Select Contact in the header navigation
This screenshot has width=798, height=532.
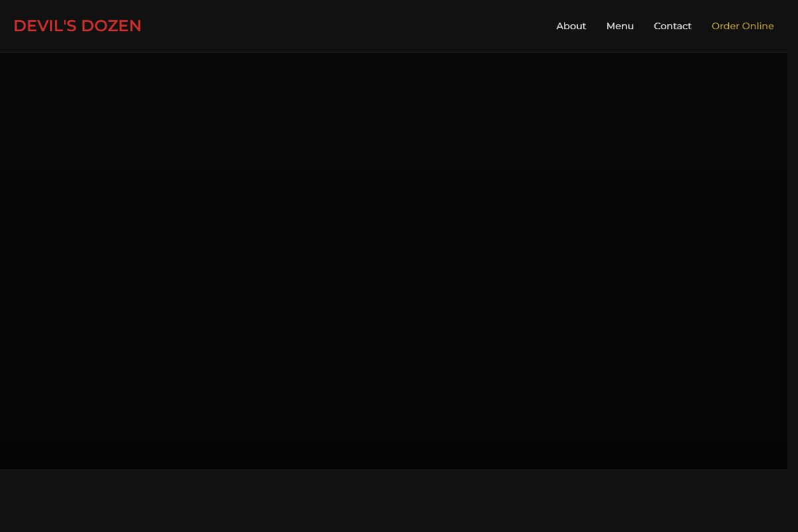click(x=672, y=26)
